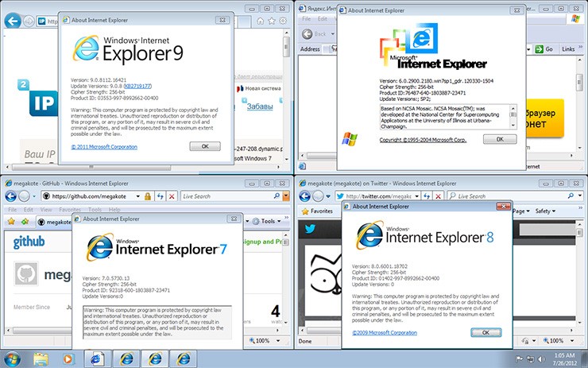Open the Home icon in the IE9 window

pos(261,21)
